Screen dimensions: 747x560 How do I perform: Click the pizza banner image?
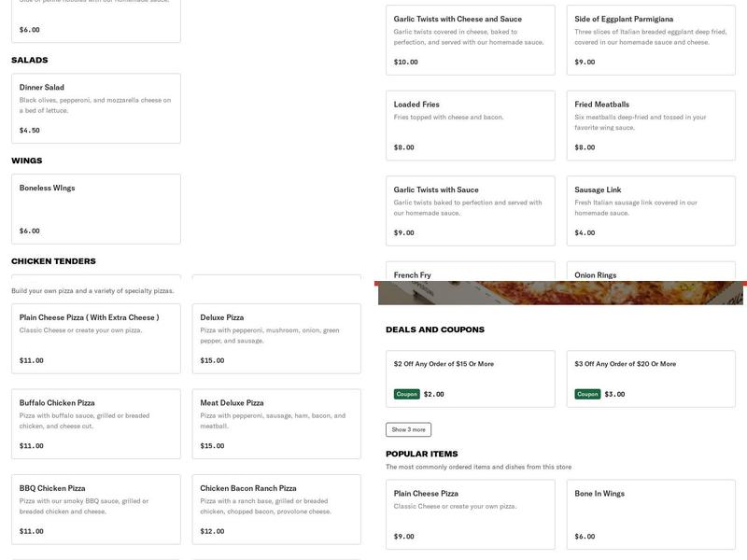click(560, 293)
